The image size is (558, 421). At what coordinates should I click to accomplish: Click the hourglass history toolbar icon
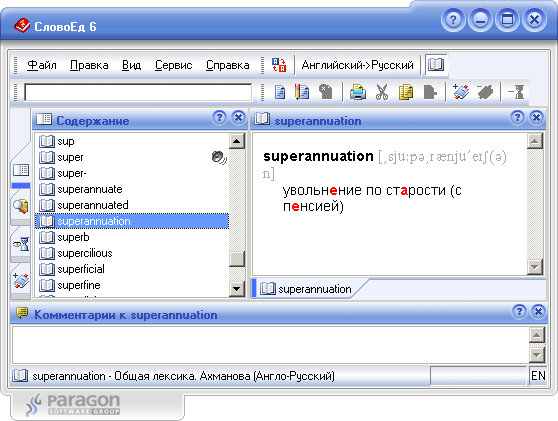(x=516, y=93)
